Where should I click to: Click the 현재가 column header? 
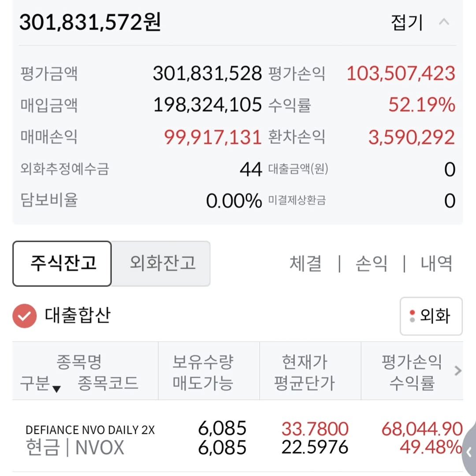pos(305,363)
